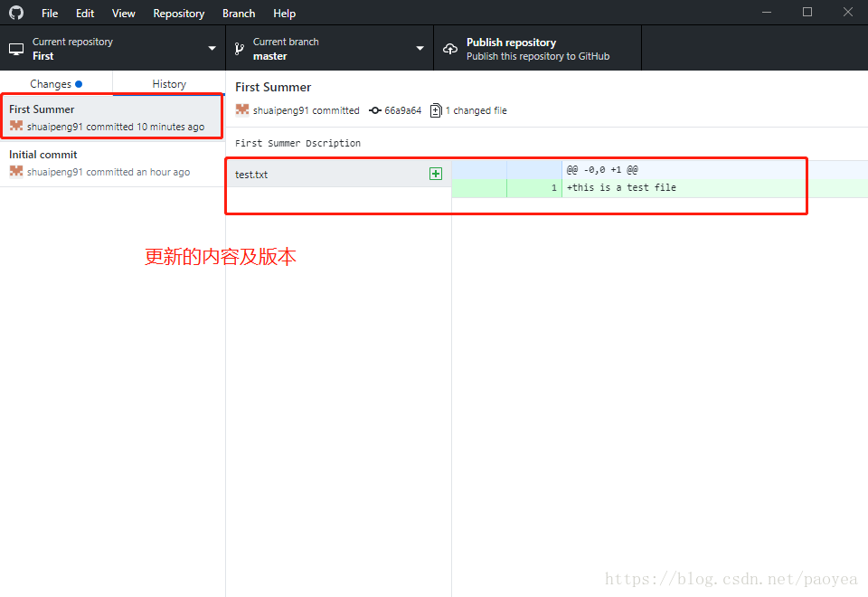
Task: Switch to the History tab
Action: click(x=169, y=83)
